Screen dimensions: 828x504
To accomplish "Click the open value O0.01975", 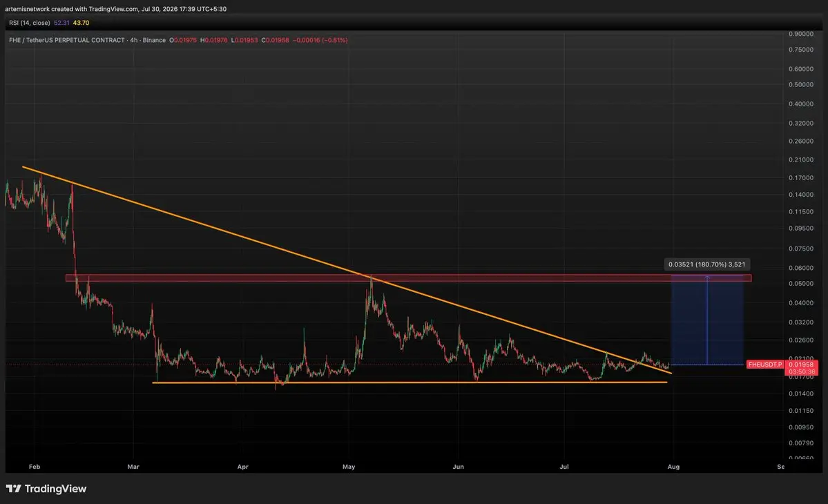I will coord(183,40).
